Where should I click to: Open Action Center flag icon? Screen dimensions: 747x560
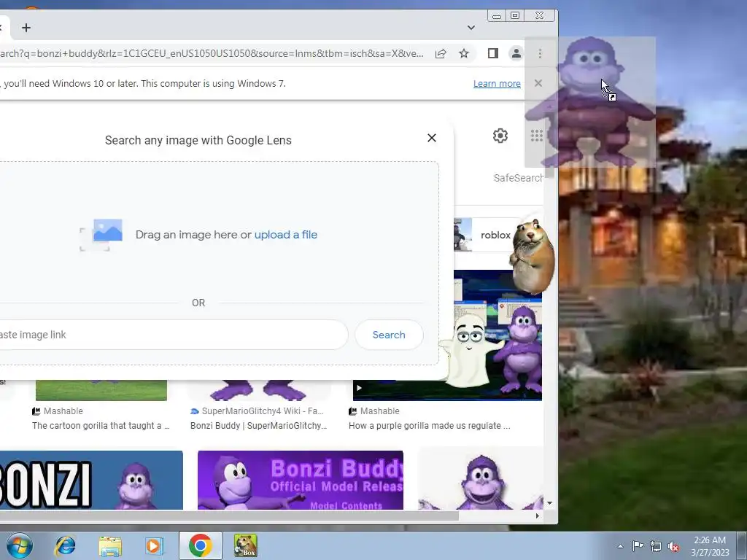(x=638, y=546)
